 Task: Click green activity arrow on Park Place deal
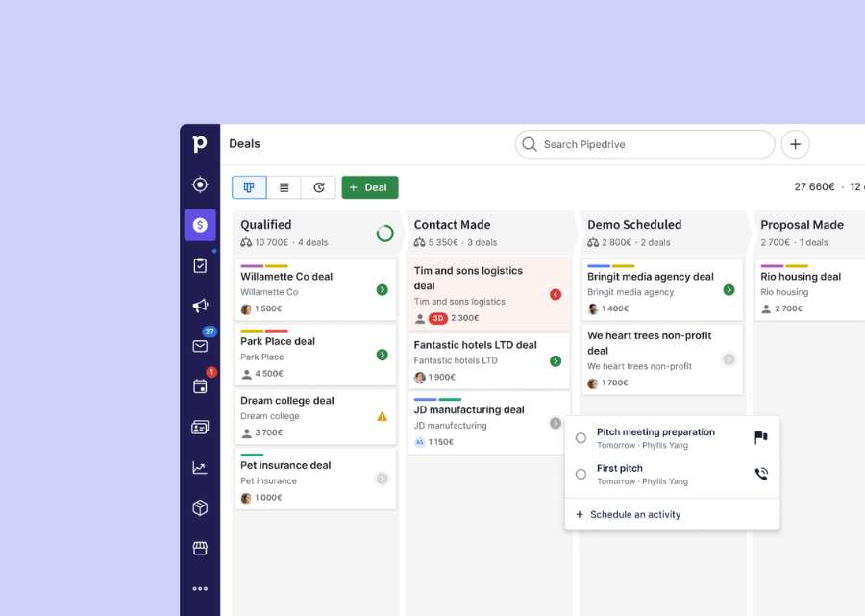(382, 355)
